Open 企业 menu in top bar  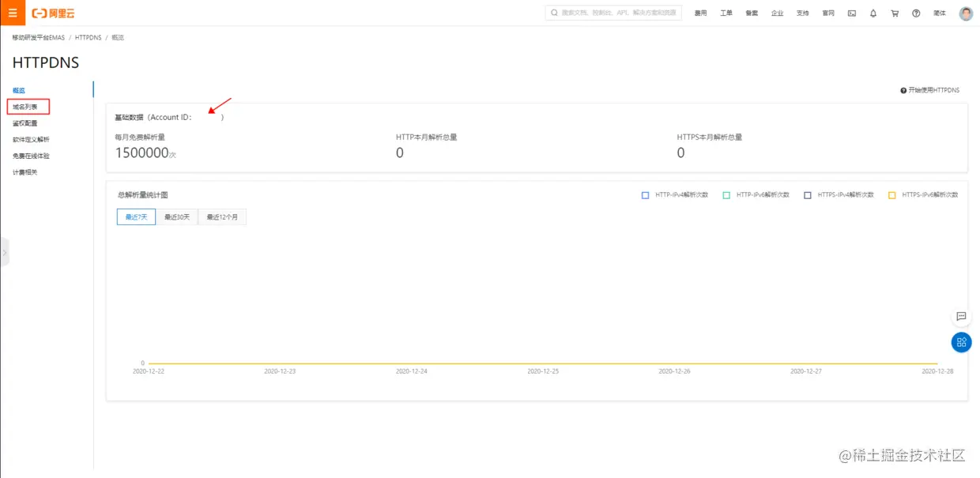pos(777,13)
